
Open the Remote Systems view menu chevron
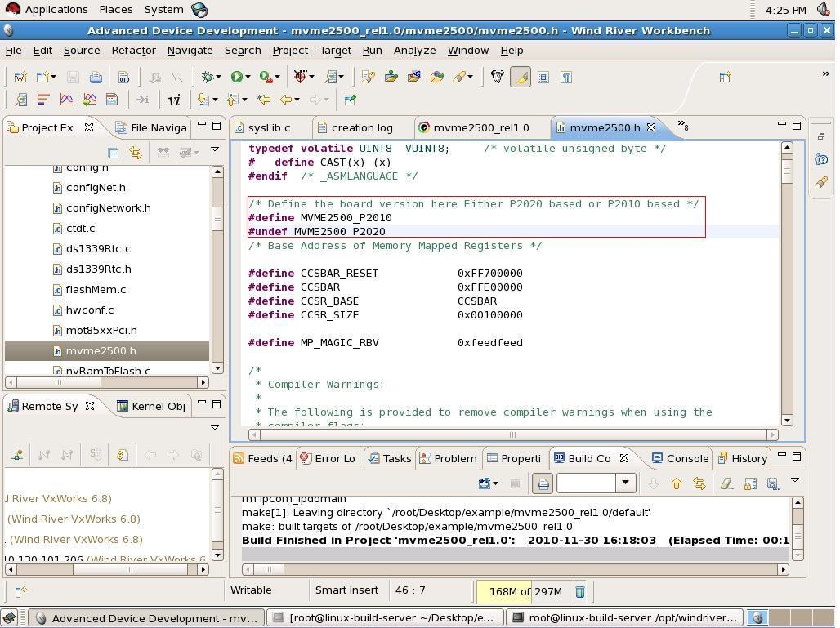click(215, 427)
